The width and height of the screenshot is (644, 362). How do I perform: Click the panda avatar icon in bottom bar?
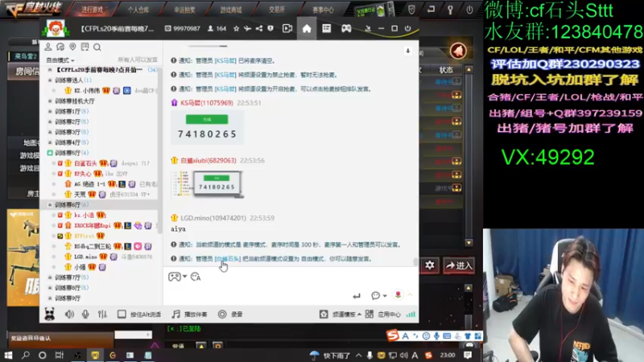(50, 314)
